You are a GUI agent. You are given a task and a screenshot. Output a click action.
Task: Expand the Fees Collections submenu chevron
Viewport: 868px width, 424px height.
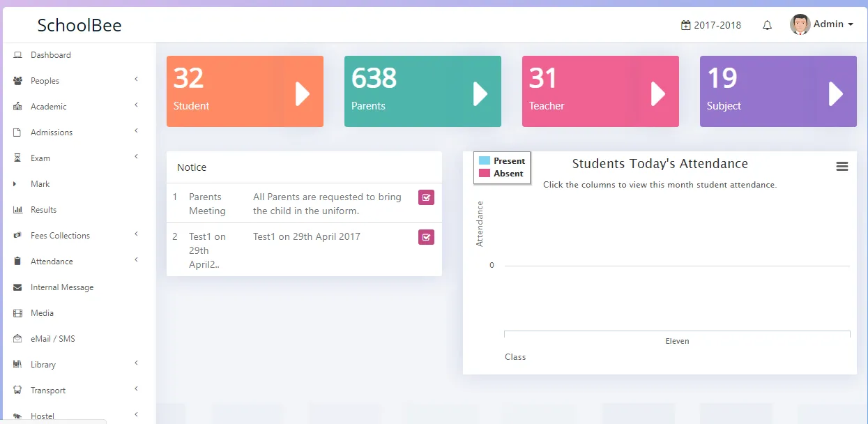(137, 234)
